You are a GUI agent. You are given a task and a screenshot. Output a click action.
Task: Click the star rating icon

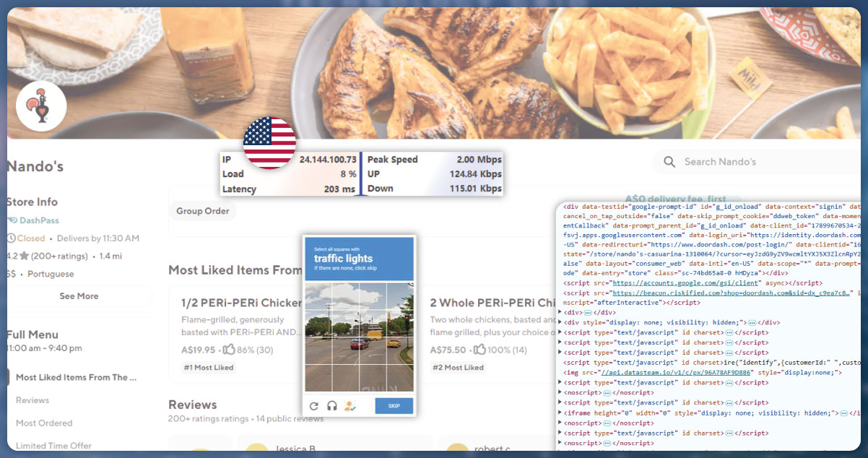(24, 256)
